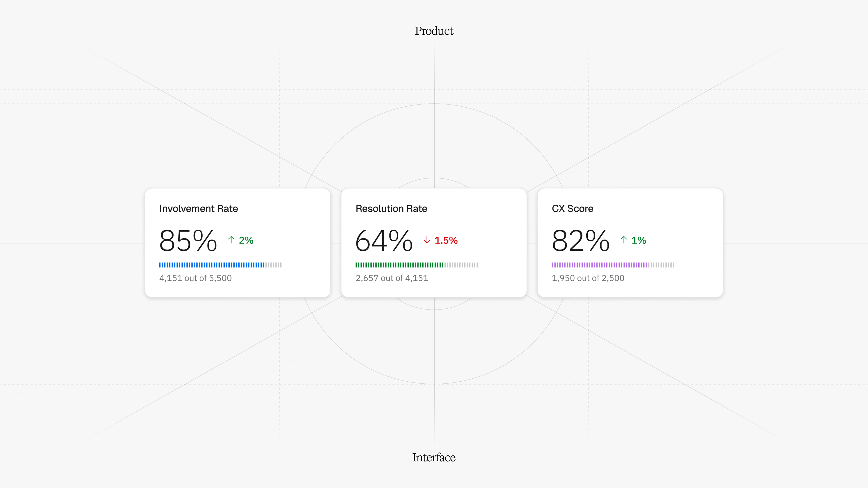Select the blue Involvement Rate progress bar
Image resolution: width=868 pixels, height=488 pixels.
click(220, 265)
